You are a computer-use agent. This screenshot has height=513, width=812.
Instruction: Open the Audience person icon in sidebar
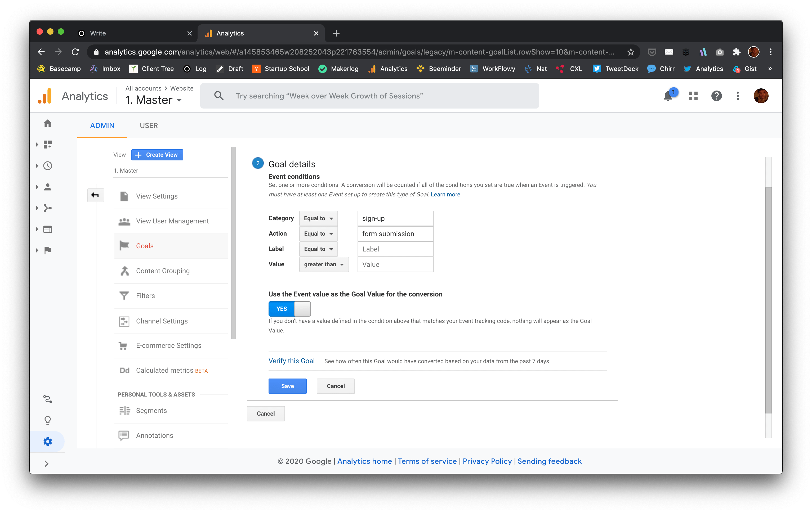[48, 187]
